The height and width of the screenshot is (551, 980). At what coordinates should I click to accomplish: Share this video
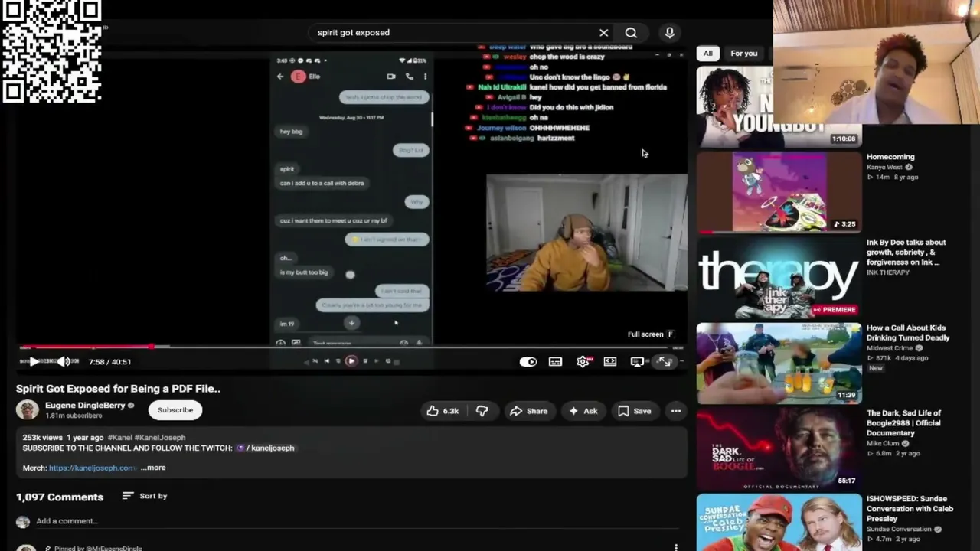click(529, 411)
